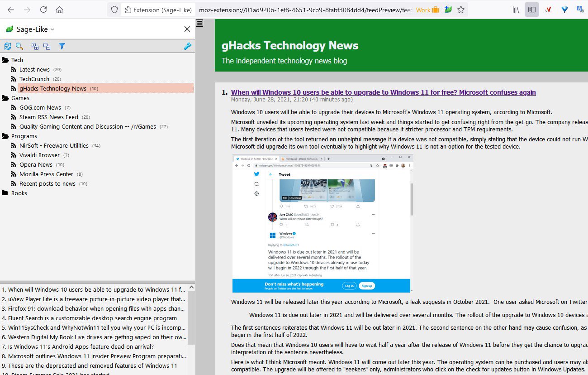Open the Firefox library icon
Screen dimensions: 588x375
pos(516,10)
